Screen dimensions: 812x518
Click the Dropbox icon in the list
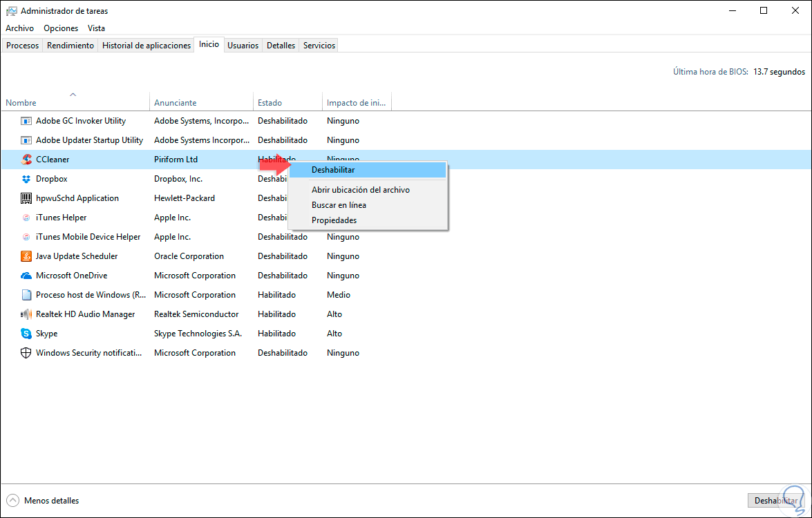coord(26,179)
